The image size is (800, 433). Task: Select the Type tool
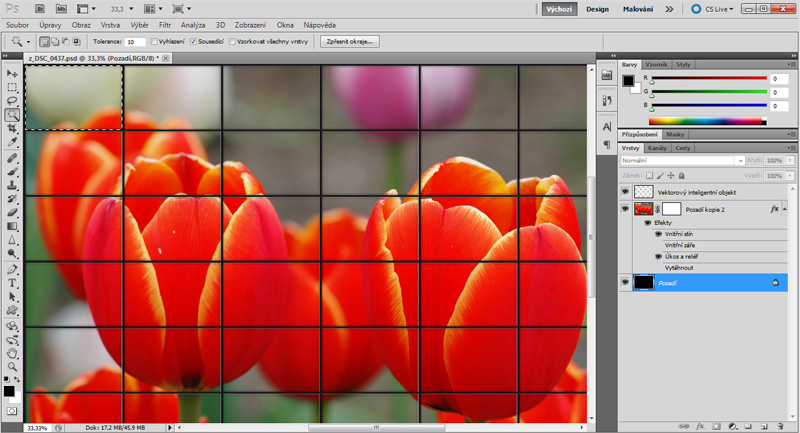click(x=12, y=283)
